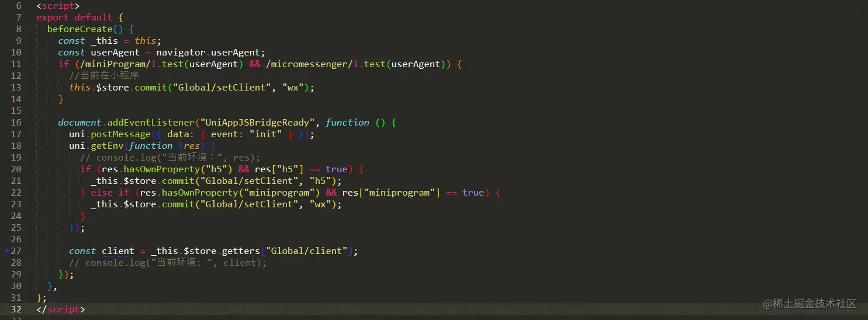This screenshot has height=320, width=868.
Task: Click hasOwnProperty on line 22
Action: coord(200,193)
